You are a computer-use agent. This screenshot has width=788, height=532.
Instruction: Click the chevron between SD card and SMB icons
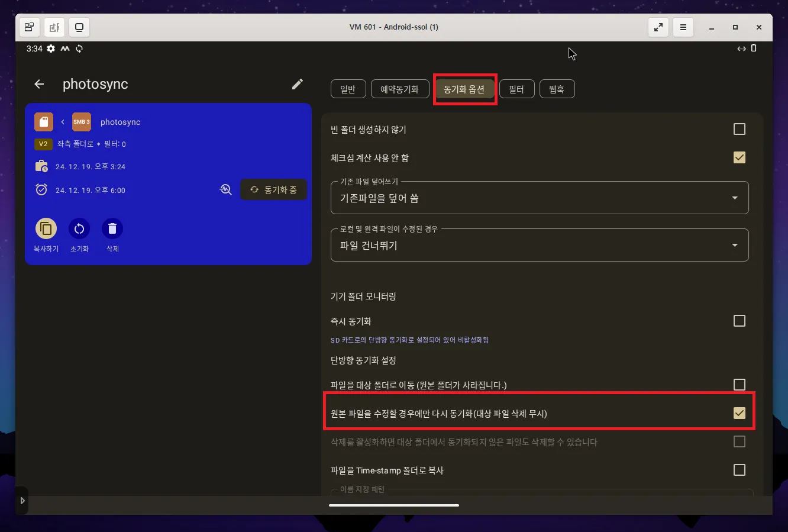point(62,122)
